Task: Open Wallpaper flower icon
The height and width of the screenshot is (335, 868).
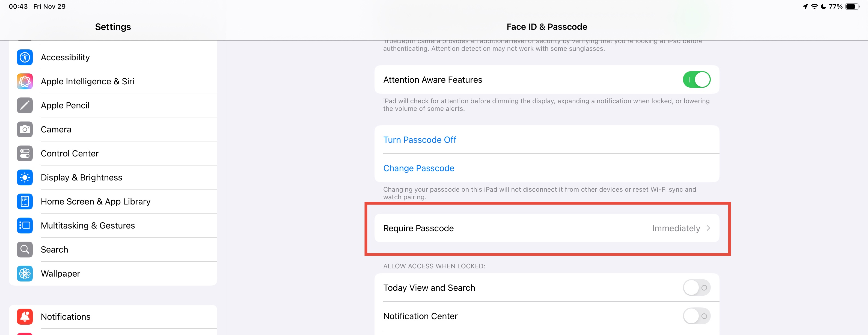Action: (25, 273)
